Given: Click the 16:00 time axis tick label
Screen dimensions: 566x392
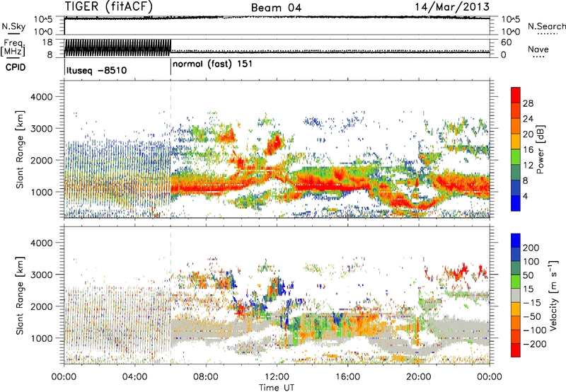Looking at the screenshot, I should click(x=347, y=377).
